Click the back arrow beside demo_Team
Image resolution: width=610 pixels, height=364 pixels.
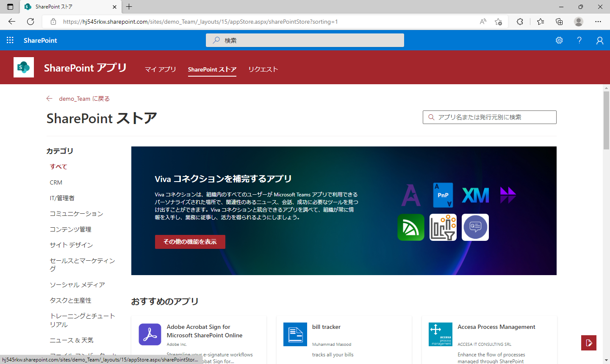(x=50, y=99)
